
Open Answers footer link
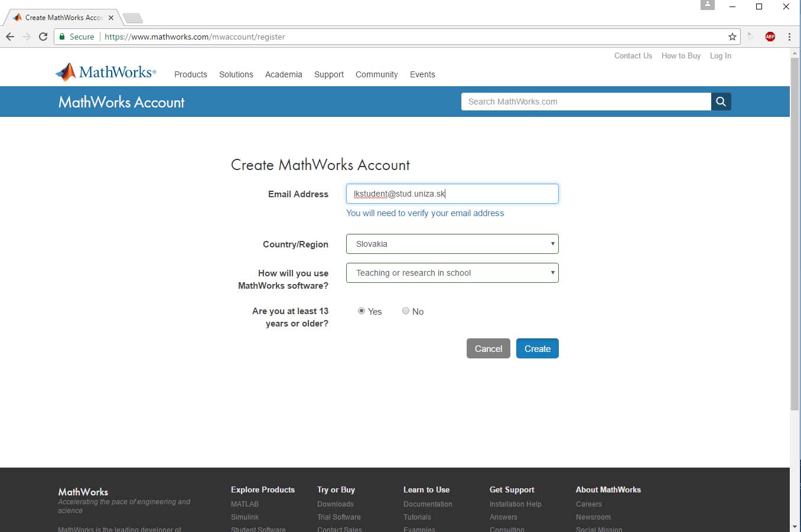[x=503, y=517]
